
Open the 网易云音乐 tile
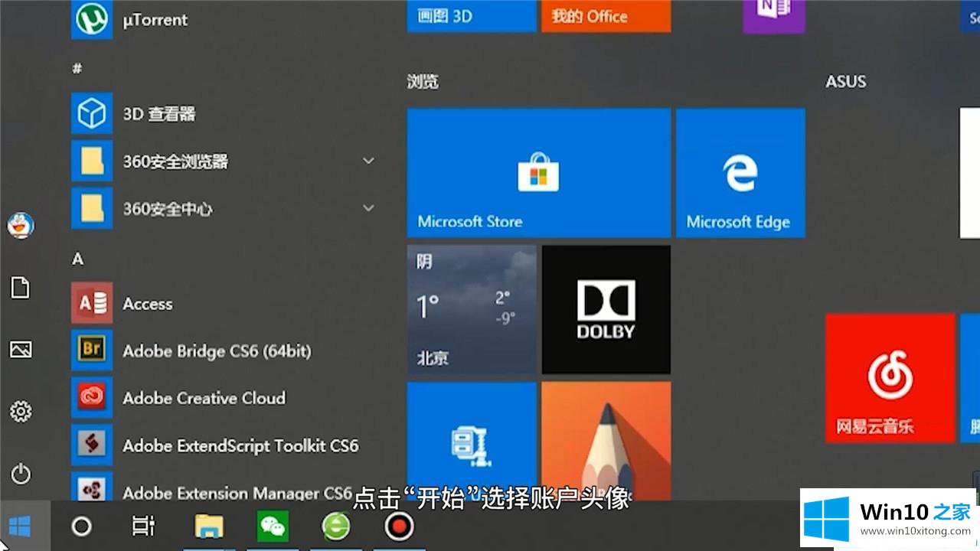pos(890,378)
